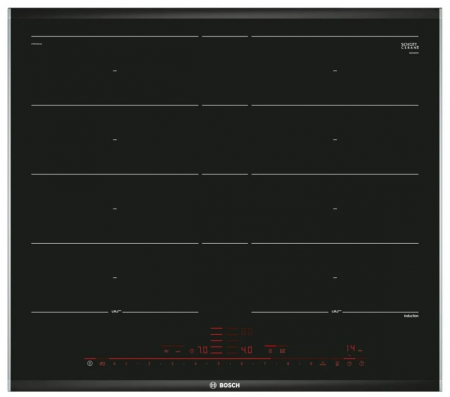Select the 4.0 cooking zone display
This screenshot has height=397, width=450.
[x=247, y=350]
